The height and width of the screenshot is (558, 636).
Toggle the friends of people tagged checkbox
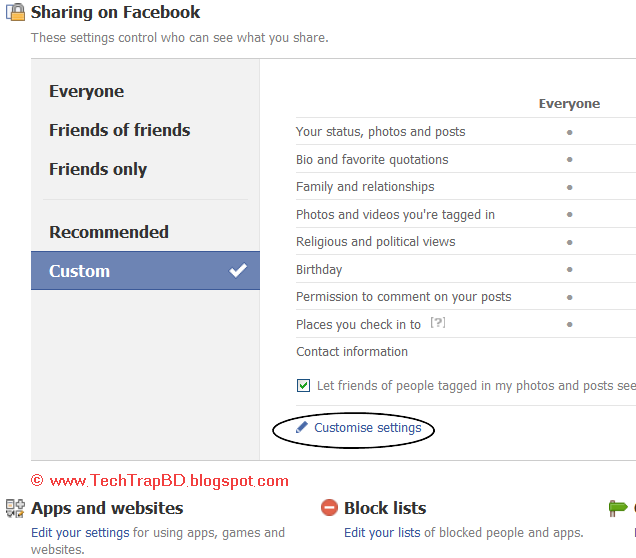(x=304, y=386)
